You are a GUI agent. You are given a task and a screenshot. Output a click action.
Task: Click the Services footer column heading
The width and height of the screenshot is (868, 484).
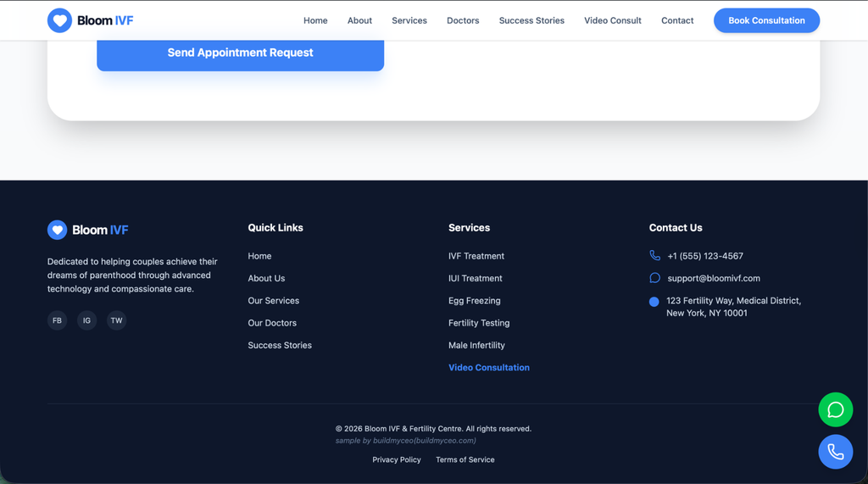(x=469, y=228)
